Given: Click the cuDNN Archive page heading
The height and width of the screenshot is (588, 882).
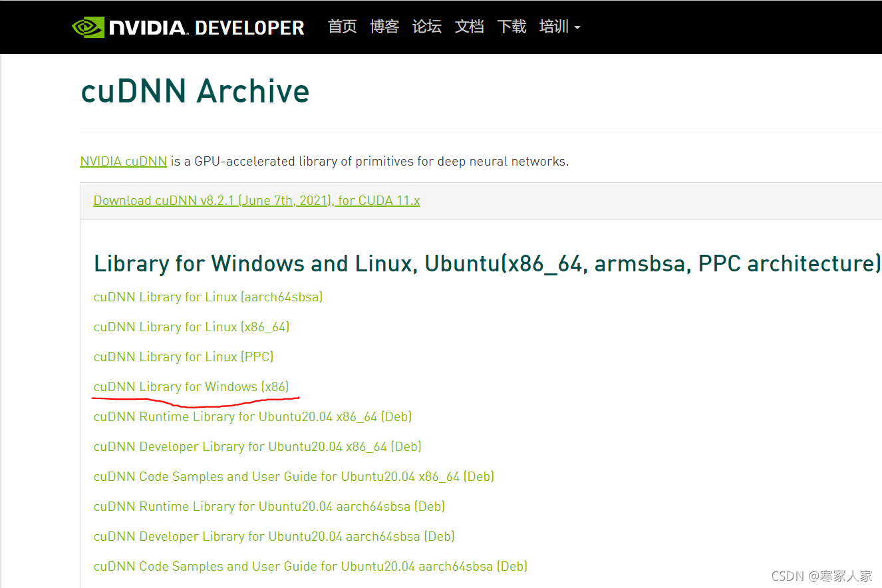Looking at the screenshot, I should pos(195,91).
